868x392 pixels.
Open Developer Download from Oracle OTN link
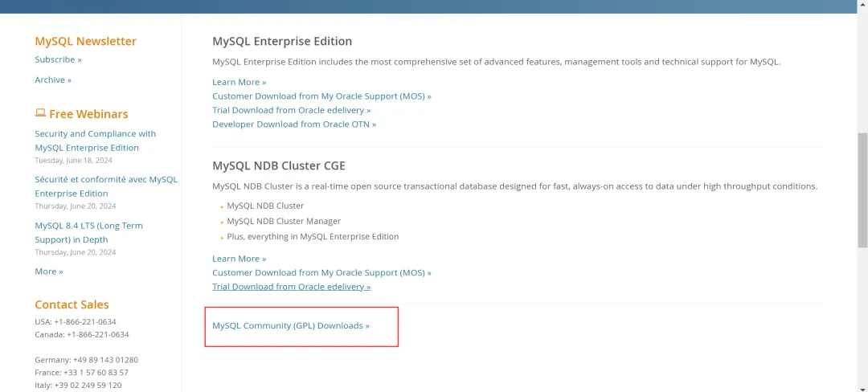pos(294,124)
